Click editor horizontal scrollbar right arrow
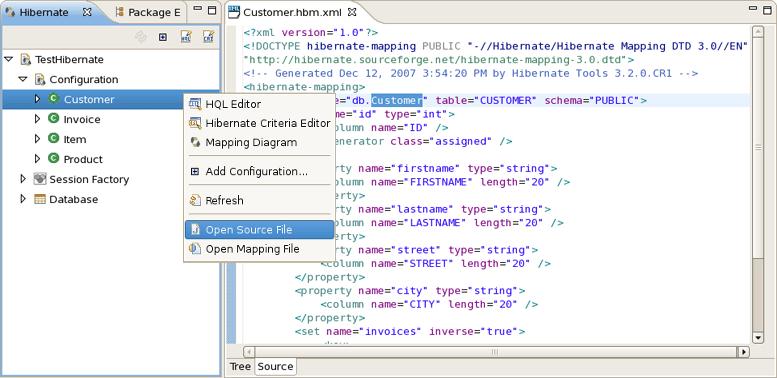 [743, 352]
